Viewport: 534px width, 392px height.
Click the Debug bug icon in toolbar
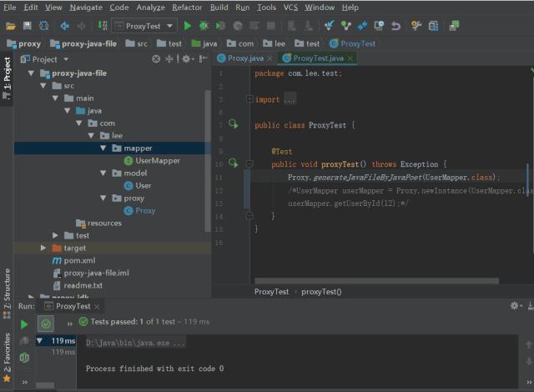point(204,26)
